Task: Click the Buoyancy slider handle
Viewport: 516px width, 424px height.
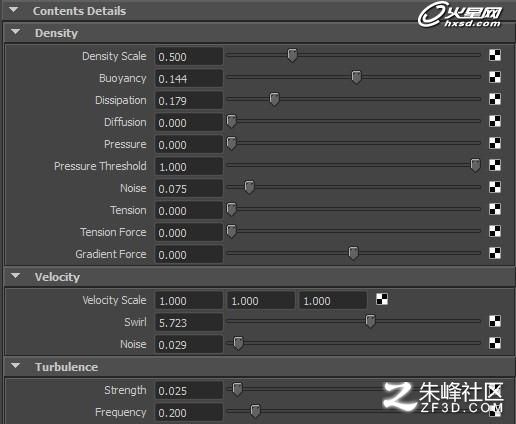Action: [356, 77]
